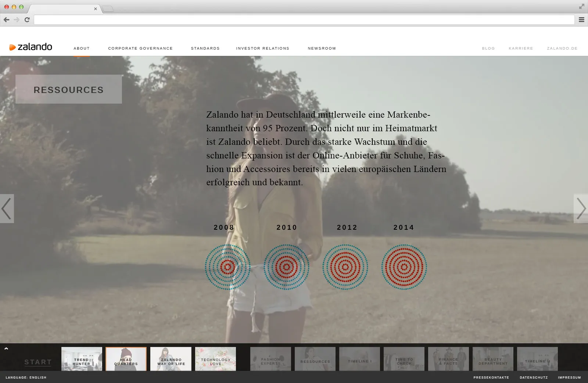Viewport: 588px width, 383px height.
Task: Open the BLOG link
Action: tap(488, 48)
